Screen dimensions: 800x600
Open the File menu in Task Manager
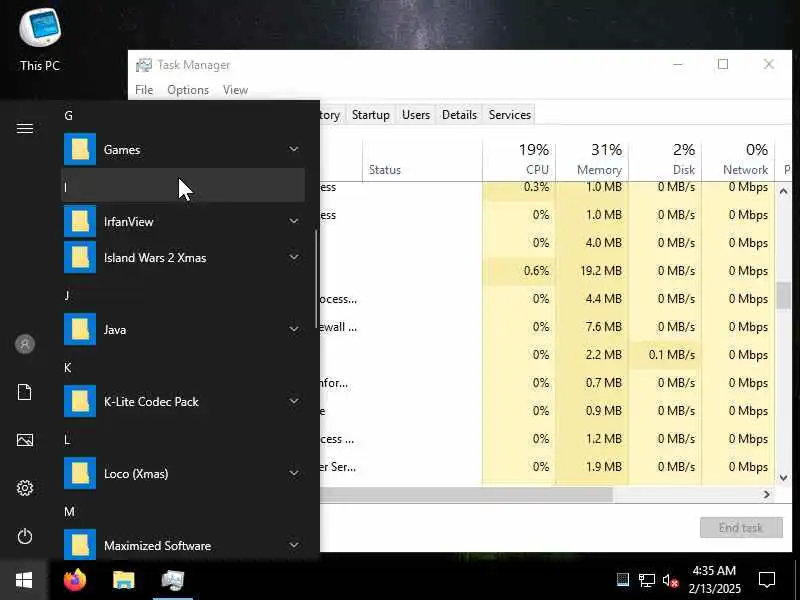144,90
